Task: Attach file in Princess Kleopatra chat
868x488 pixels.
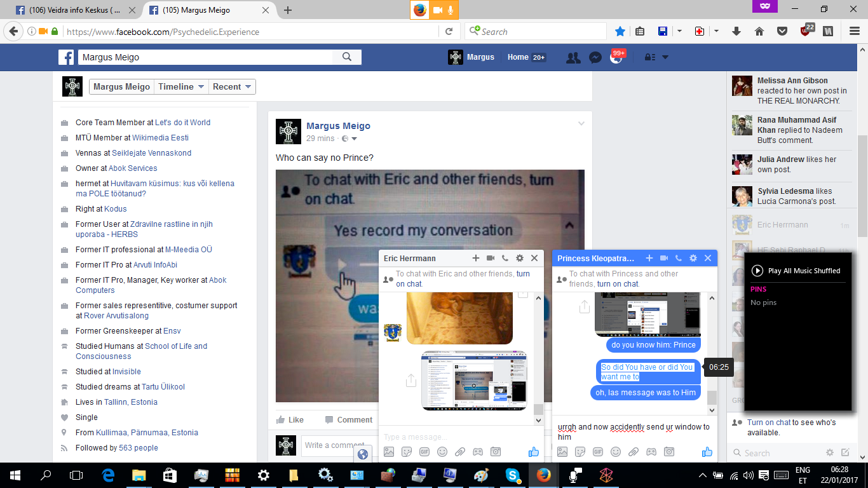Action: (634, 452)
